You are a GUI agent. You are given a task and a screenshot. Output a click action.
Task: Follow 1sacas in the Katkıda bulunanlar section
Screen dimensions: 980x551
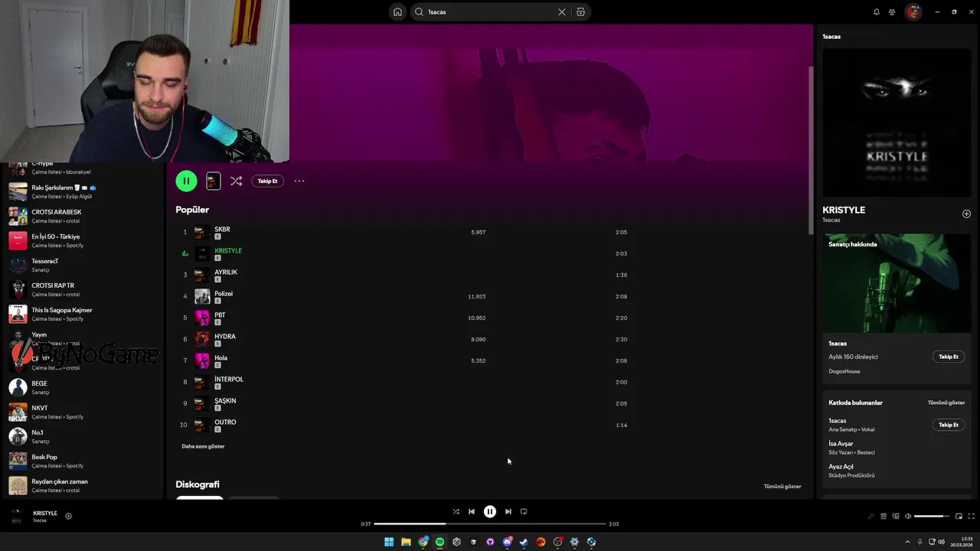coord(949,425)
